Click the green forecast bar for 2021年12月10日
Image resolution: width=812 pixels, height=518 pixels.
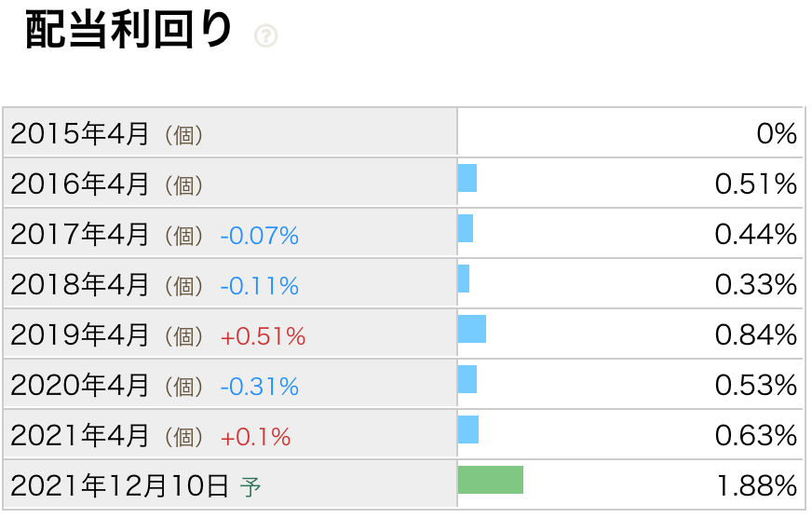(491, 480)
